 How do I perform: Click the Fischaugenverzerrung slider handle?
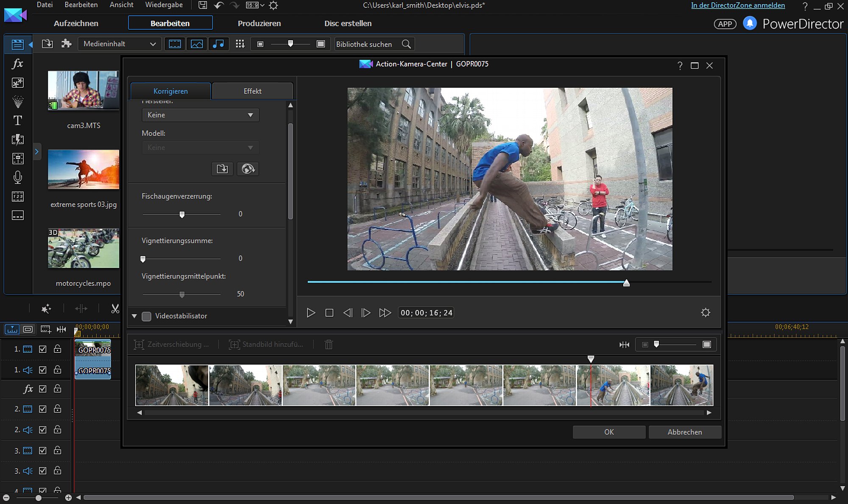[x=182, y=214]
